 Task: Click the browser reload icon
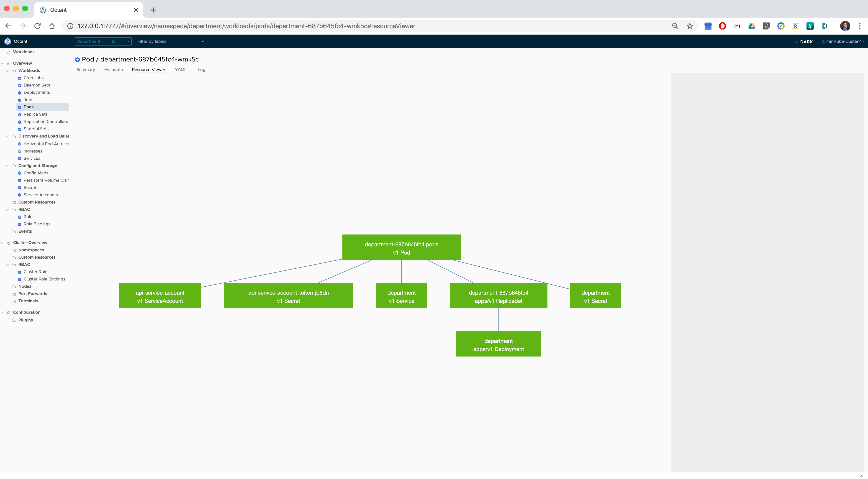tap(37, 26)
